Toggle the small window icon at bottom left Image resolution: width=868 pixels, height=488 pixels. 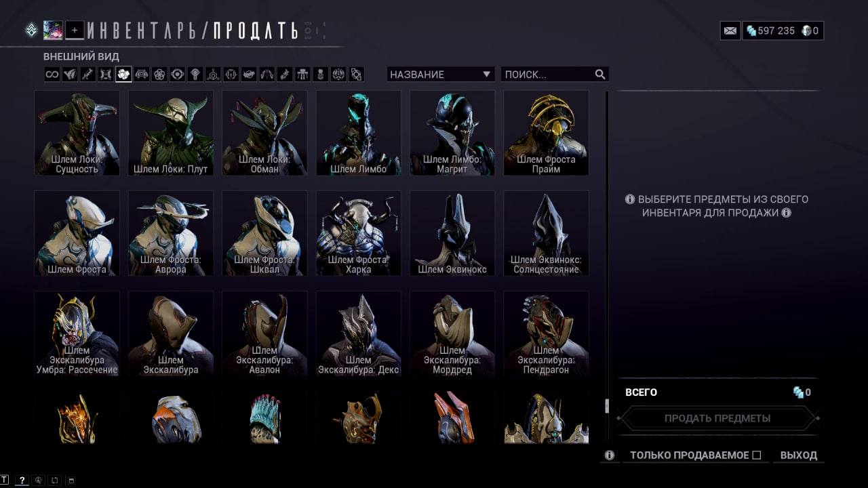71,481
